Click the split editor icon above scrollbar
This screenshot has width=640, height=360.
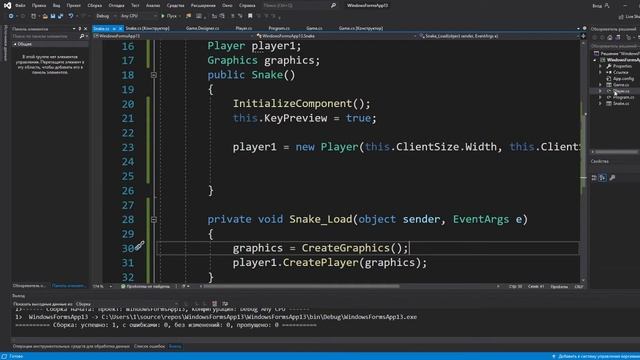[x=583, y=36]
